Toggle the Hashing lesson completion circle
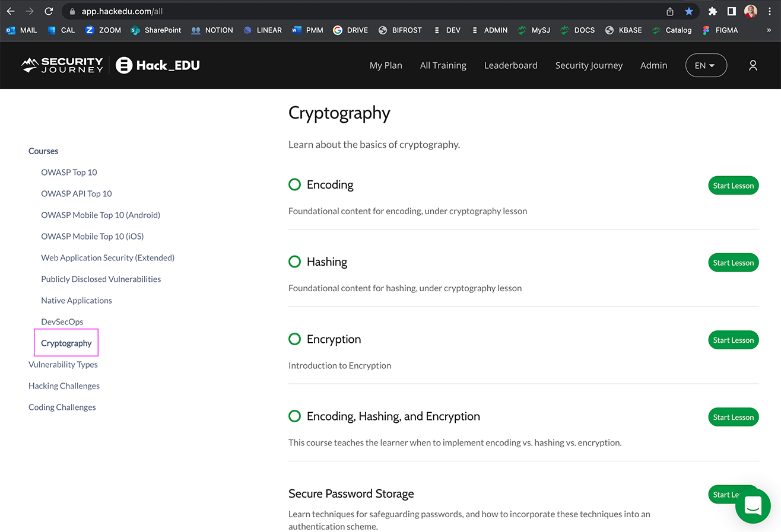 coord(294,262)
